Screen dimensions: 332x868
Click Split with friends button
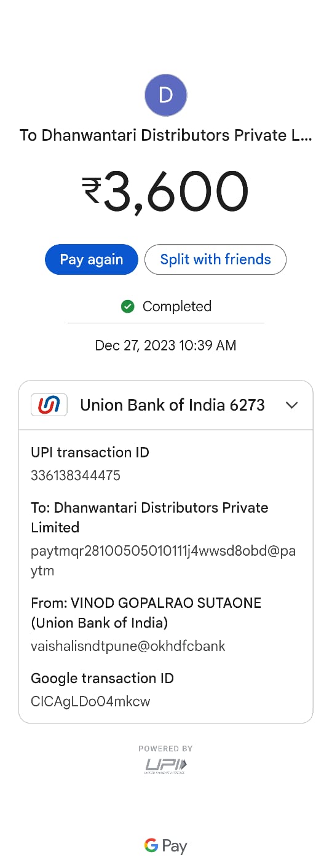click(x=215, y=259)
